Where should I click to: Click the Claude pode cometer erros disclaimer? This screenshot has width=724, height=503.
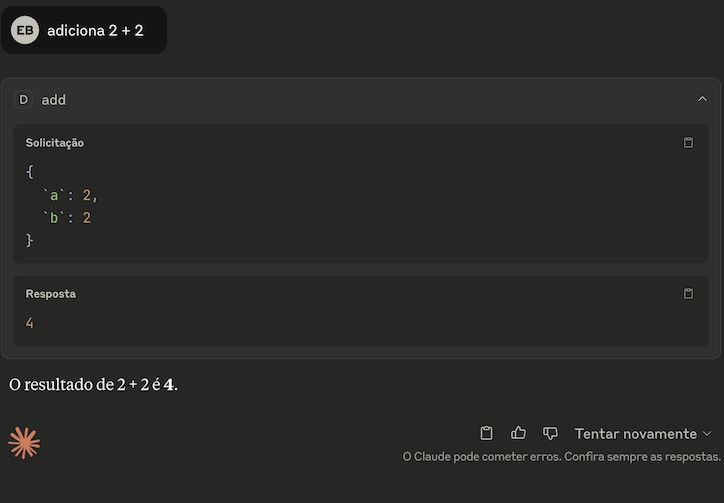pyautogui.click(x=561, y=457)
